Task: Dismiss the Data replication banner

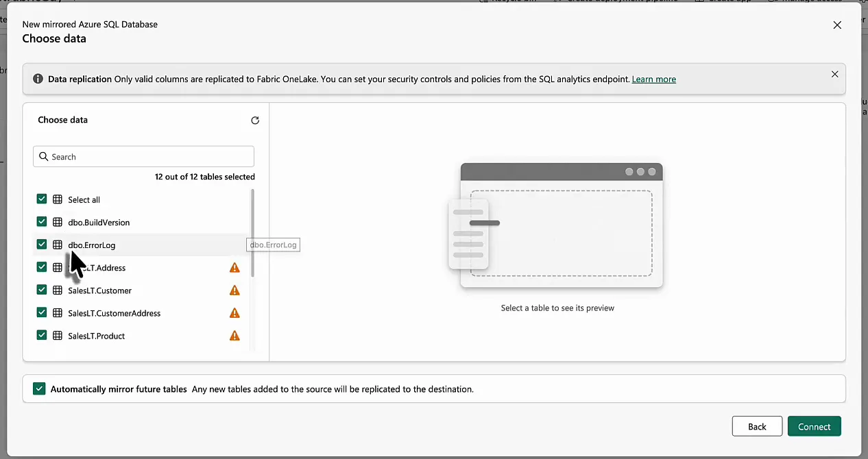Action: [x=834, y=74]
